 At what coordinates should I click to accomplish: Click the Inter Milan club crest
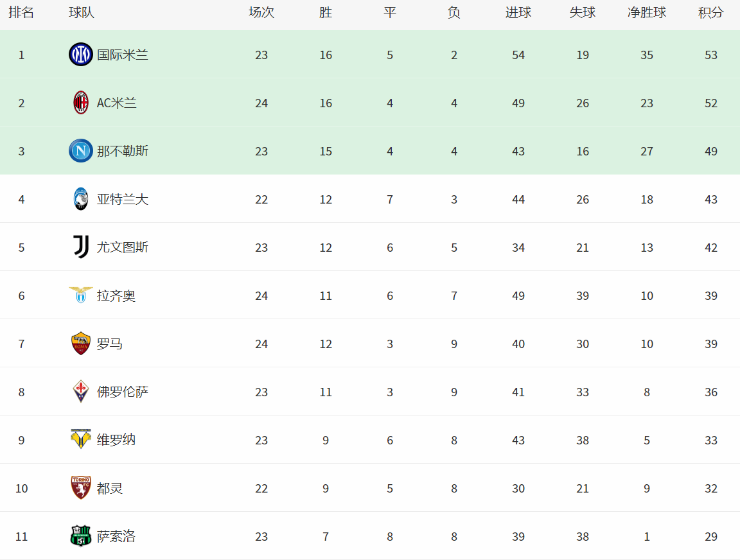pyautogui.click(x=81, y=55)
